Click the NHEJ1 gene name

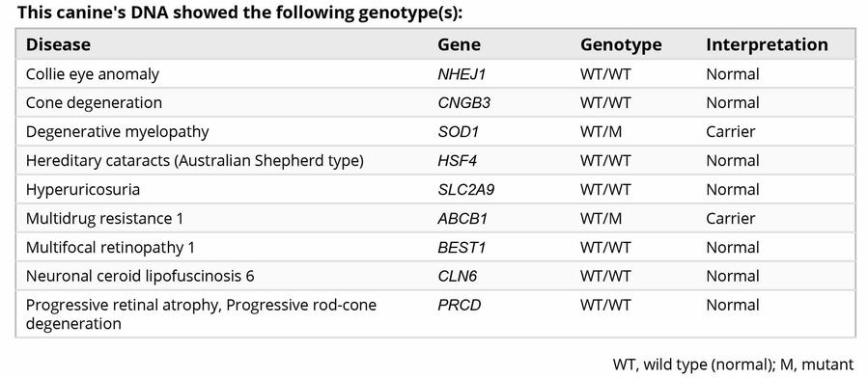(462, 74)
